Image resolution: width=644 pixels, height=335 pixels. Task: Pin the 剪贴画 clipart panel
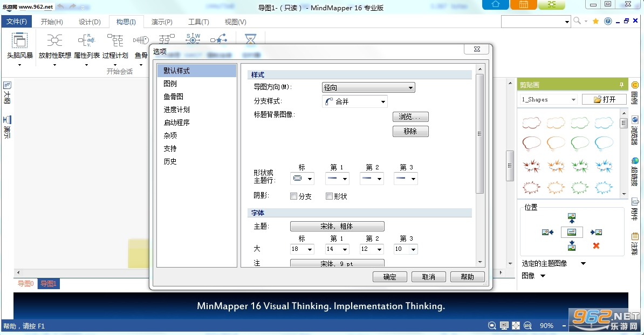[621, 85]
